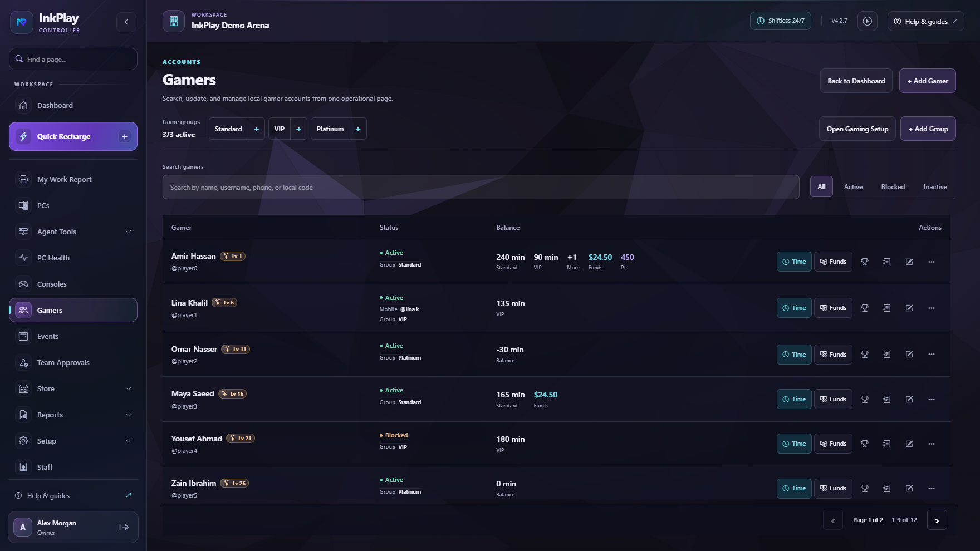Expand the Reports submenu

[129, 415]
